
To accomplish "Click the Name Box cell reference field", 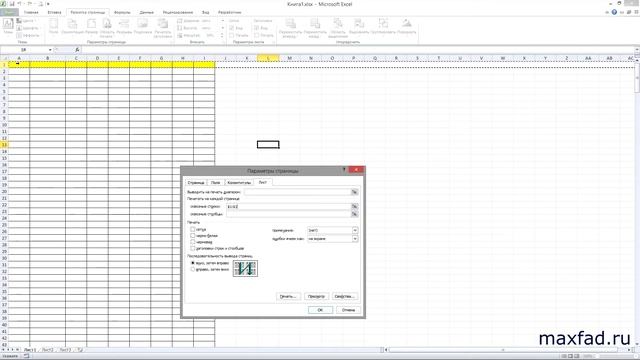I will click(24, 50).
